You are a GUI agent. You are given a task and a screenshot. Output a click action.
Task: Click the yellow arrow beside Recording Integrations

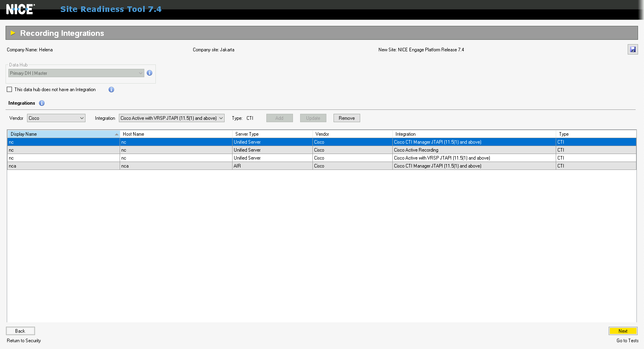[13, 33]
